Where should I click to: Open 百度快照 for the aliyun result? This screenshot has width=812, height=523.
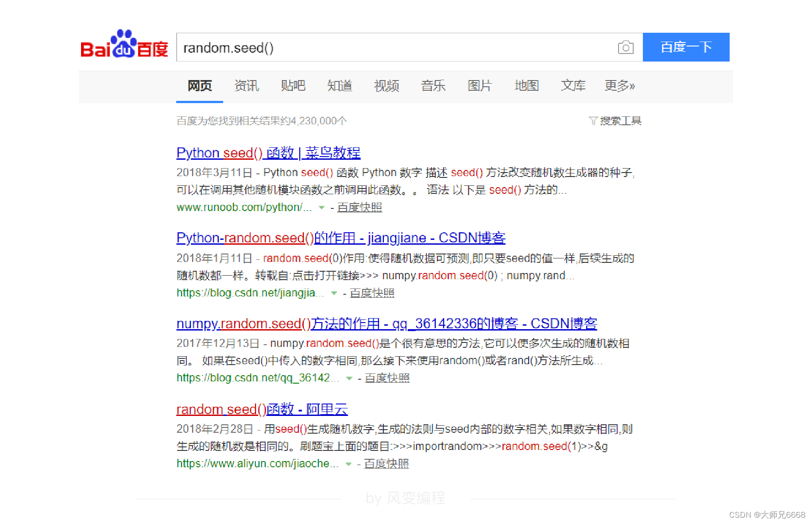pos(386,464)
